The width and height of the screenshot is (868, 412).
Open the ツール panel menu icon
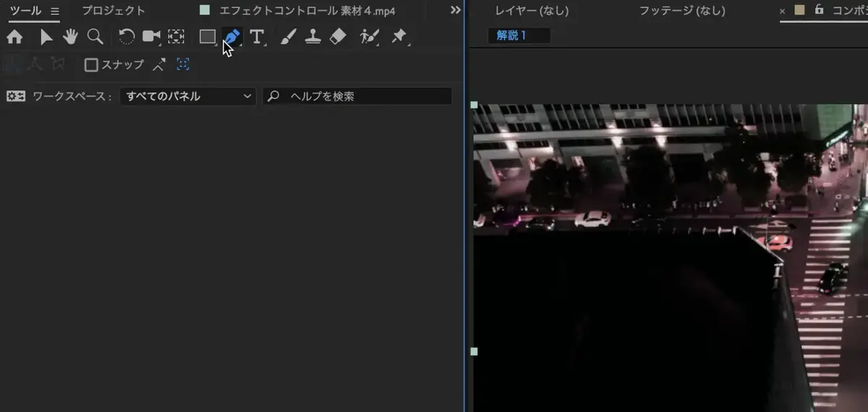[x=55, y=11]
